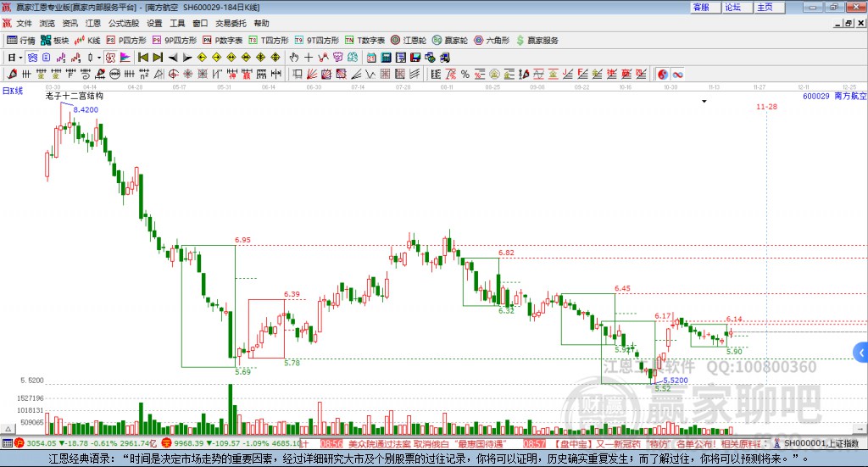Viewport: 868px width, 467px height.
Task: Click the save floppy disk icon
Action: pyautogui.click(x=415, y=58)
